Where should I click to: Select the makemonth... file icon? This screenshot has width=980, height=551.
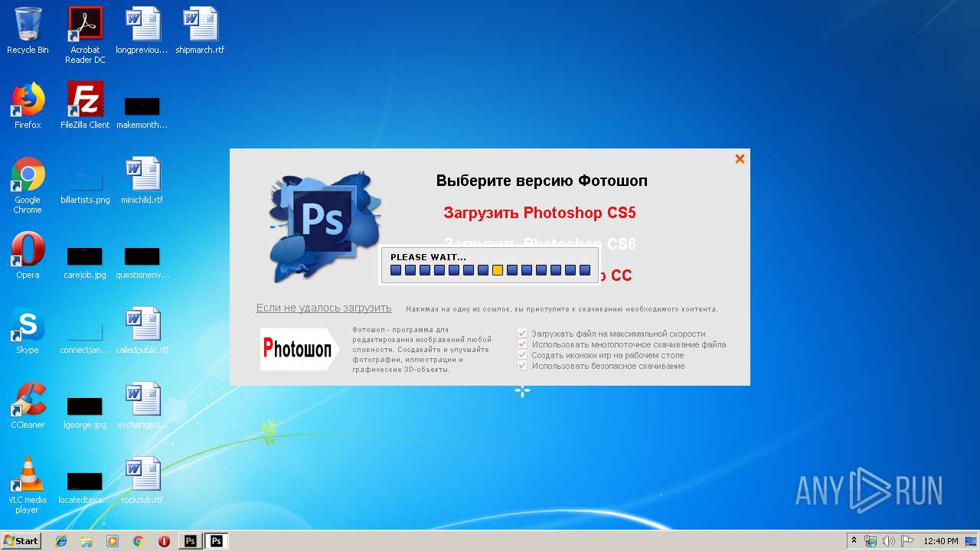[x=142, y=112]
